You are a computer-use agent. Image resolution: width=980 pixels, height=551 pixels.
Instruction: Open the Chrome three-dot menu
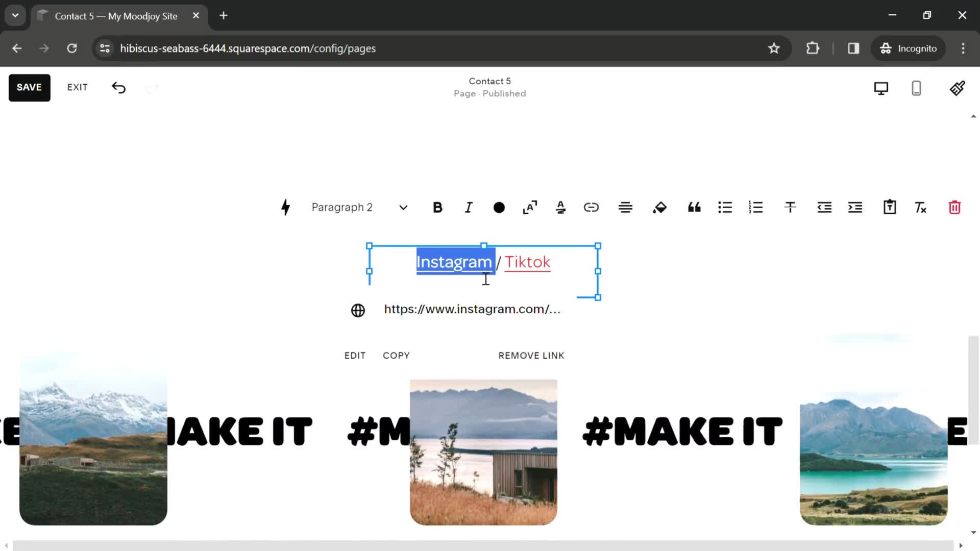click(963, 48)
